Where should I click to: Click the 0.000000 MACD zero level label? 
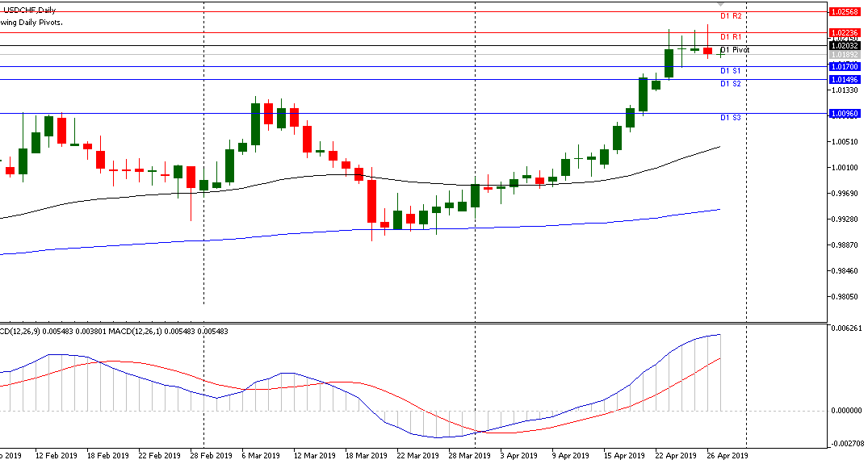[845, 411]
